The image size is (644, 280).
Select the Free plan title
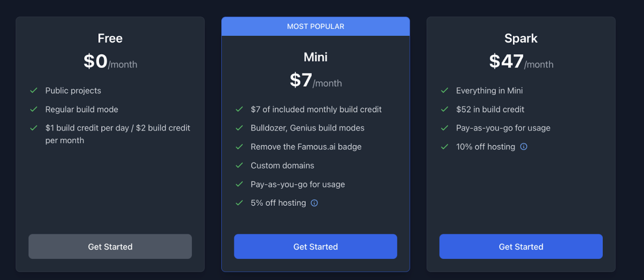110,38
